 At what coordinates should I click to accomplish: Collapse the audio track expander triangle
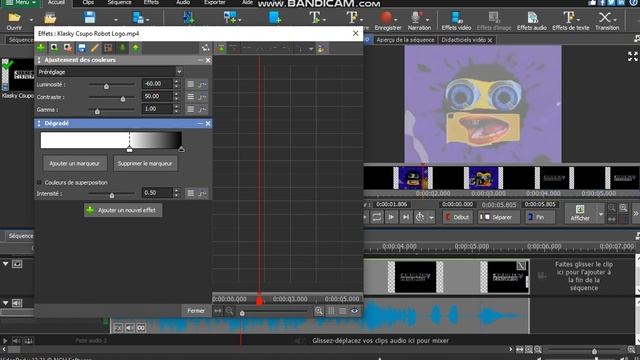click(5, 303)
